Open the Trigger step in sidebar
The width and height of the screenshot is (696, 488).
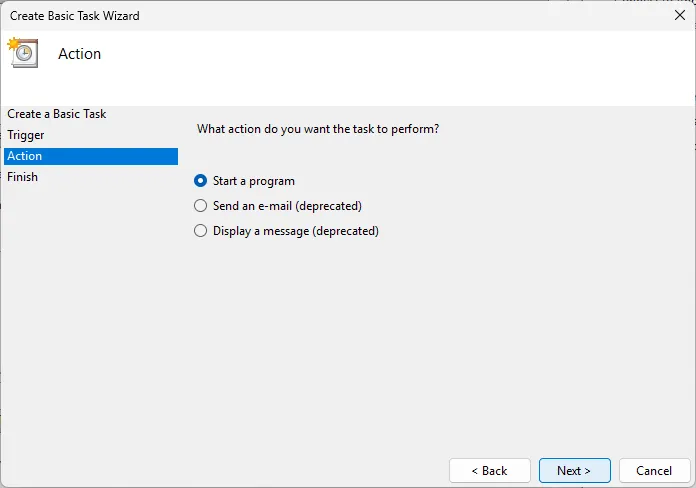26,135
